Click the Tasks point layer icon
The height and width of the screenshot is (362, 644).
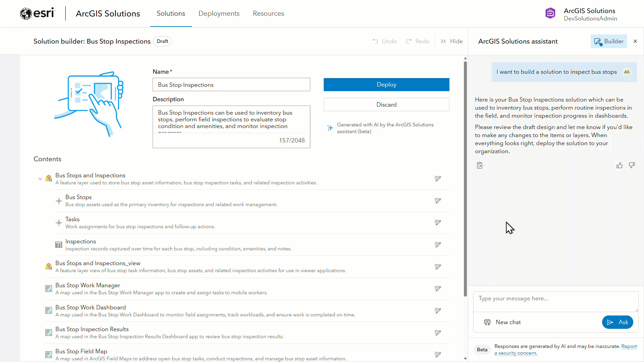(59, 223)
